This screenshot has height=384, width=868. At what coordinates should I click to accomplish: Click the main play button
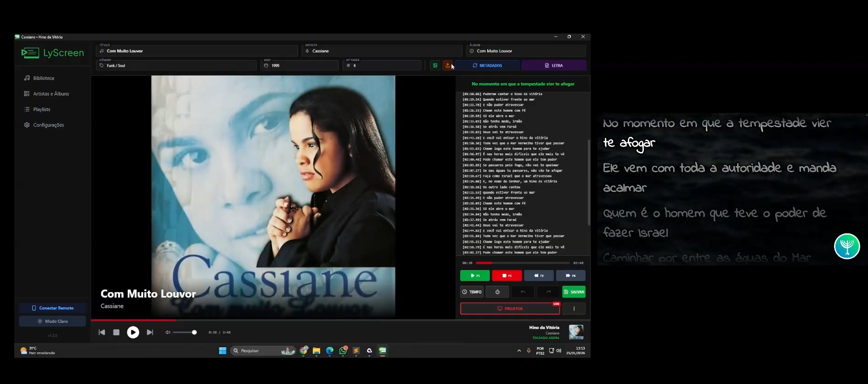tap(133, 332)
